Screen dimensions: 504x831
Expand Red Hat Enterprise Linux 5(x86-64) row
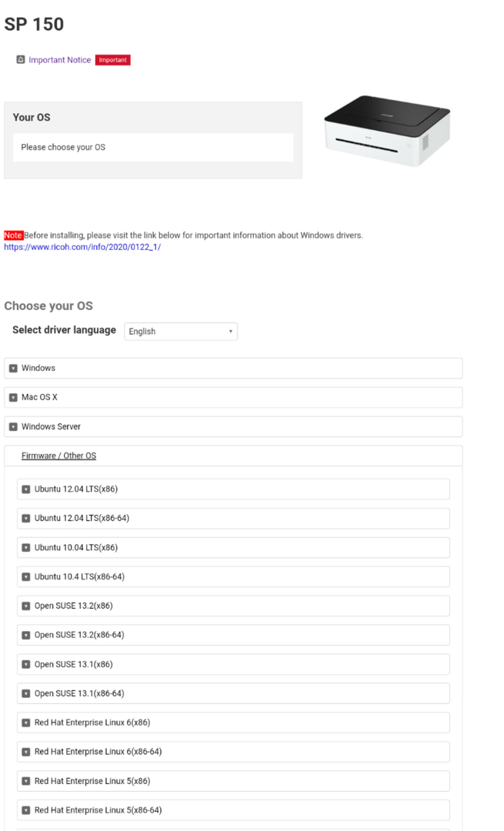tap(98, 810)
